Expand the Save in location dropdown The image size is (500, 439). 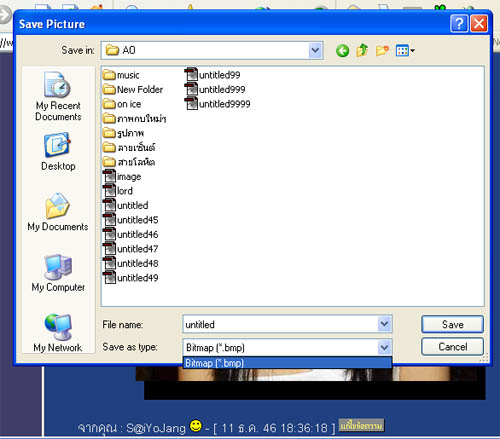pyautogui.click(x=315, y=51)
